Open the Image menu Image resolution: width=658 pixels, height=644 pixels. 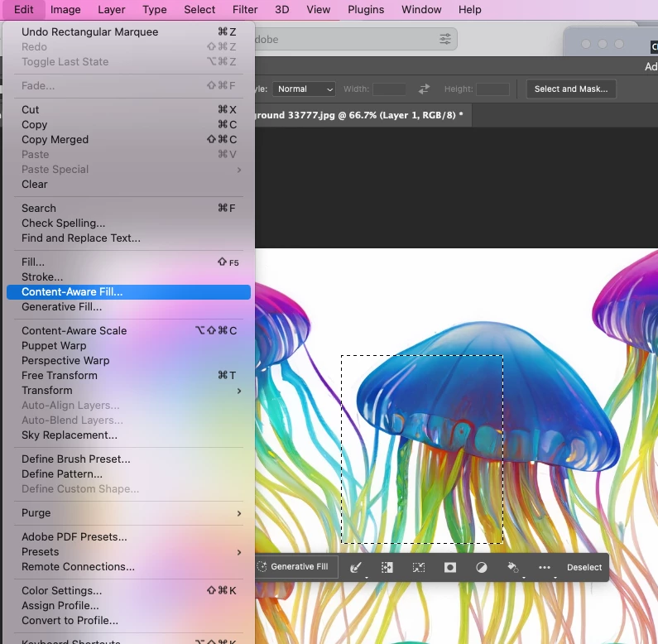pos(65,9)
